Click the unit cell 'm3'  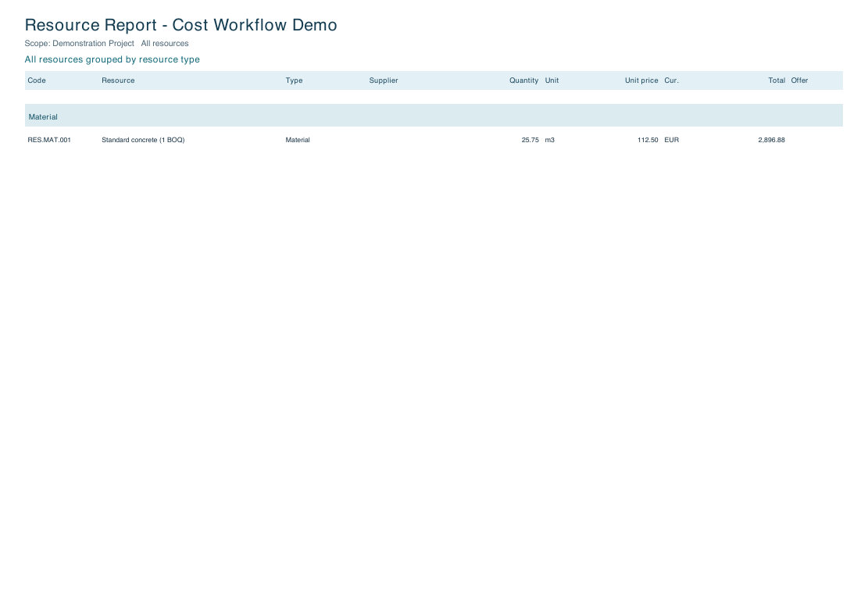click(x=550, y=140)
